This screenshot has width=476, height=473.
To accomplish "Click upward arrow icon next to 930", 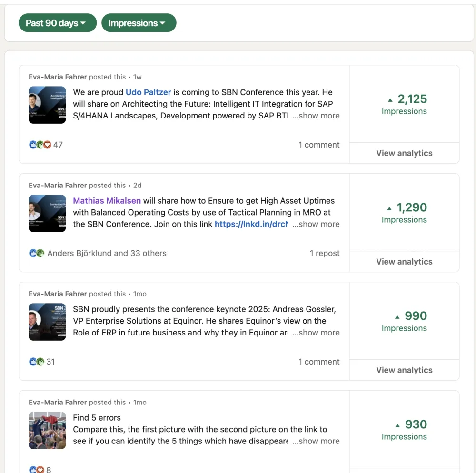I will (x=397, y=425).
